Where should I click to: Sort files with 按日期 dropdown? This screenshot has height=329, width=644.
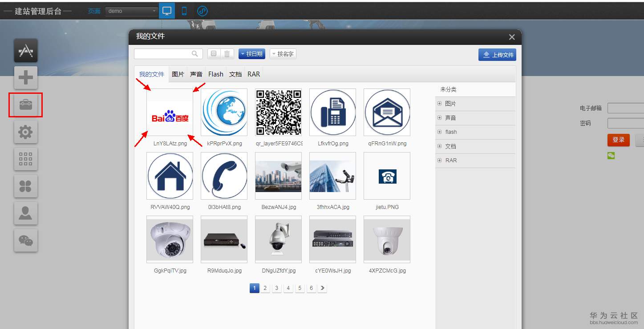[x=252, y=54]
